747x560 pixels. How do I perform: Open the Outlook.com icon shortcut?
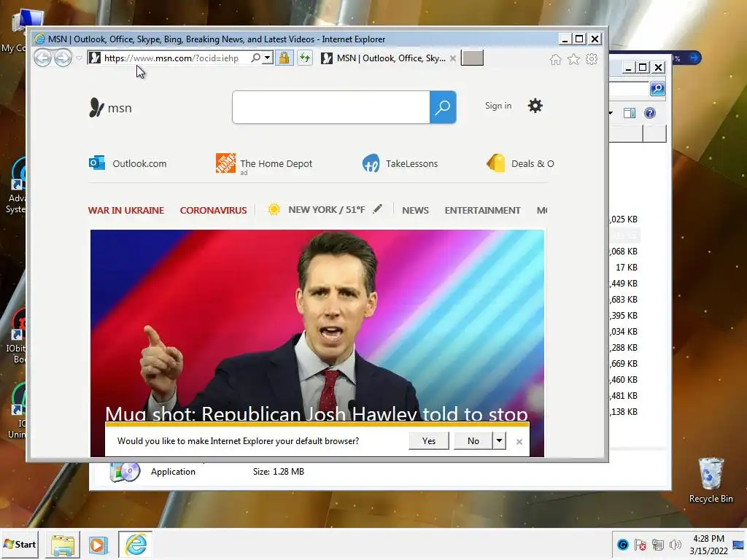coord(97,163)
